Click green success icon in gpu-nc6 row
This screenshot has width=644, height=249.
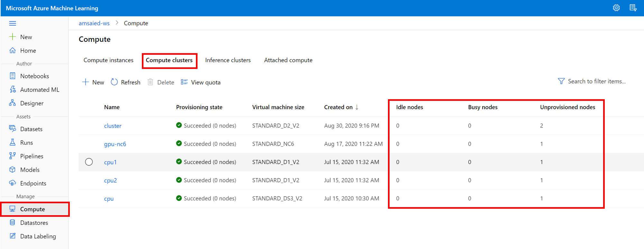tap(179, 143)
